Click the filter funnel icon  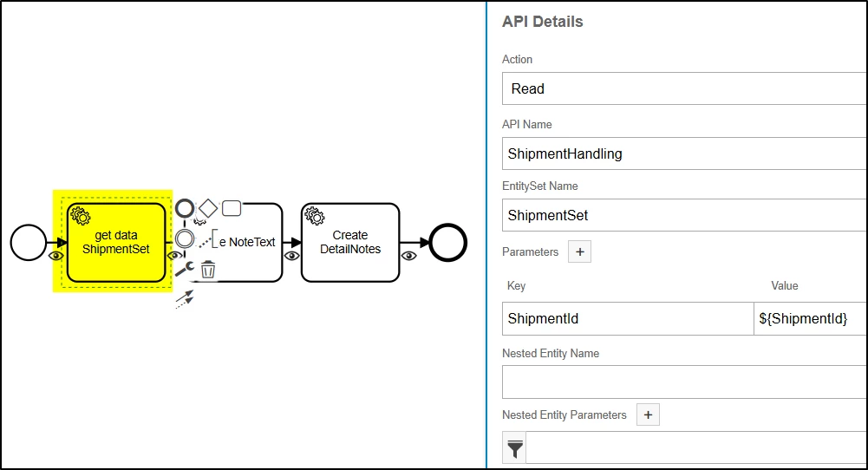pyautogui.click(x=515, y=448)
